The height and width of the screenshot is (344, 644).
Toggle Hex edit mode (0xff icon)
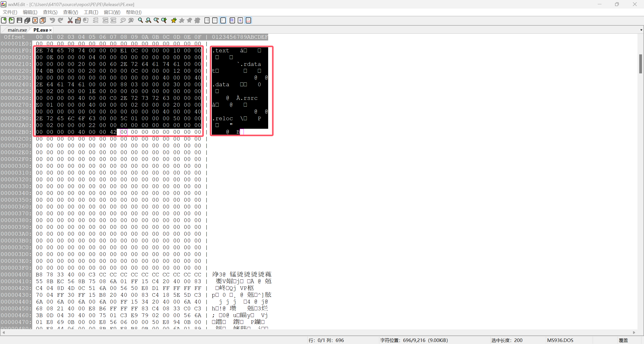tap(248, 20)
